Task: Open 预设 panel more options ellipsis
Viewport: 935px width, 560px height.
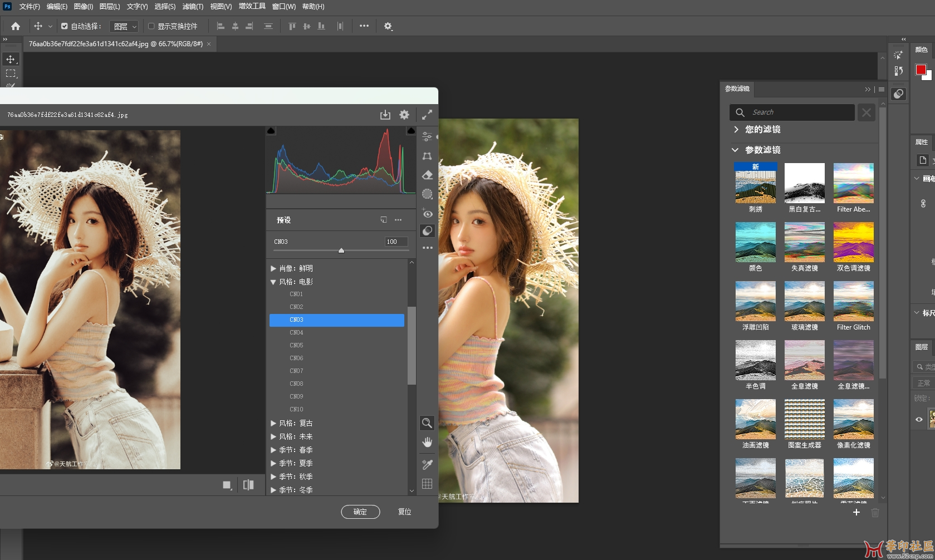Action: coord(398,220)
